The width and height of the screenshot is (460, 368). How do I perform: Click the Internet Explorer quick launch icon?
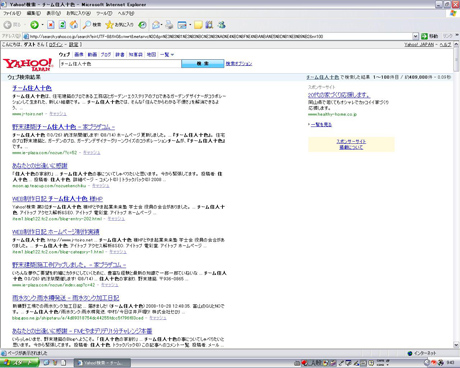pos(47,363)
